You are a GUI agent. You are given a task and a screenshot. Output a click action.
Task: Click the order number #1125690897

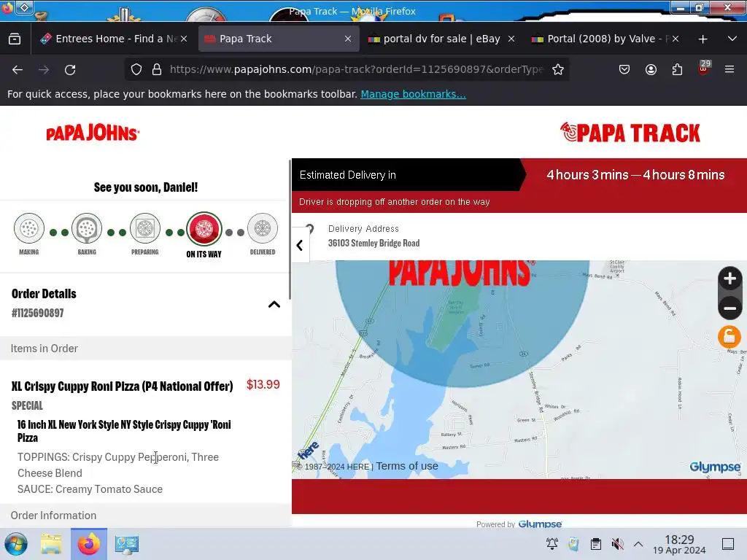pyautogui.click(x=38, y=313)
